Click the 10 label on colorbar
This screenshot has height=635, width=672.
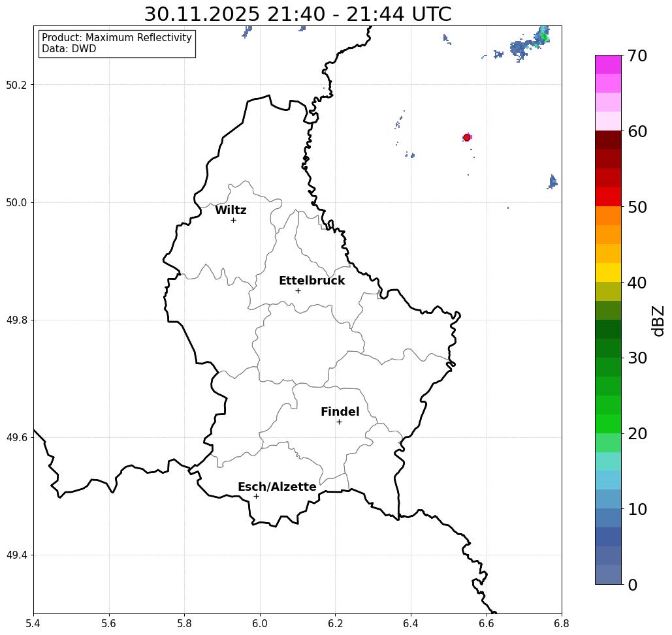637,509
